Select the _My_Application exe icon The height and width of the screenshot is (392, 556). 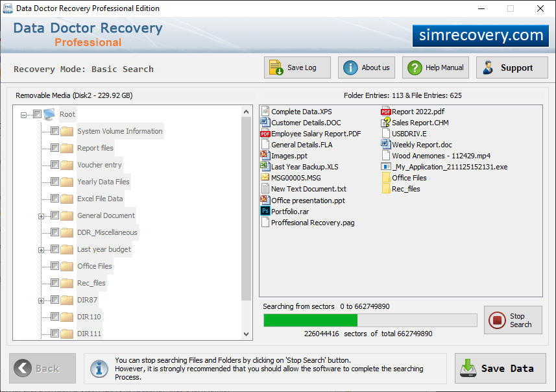click(386, 166)
